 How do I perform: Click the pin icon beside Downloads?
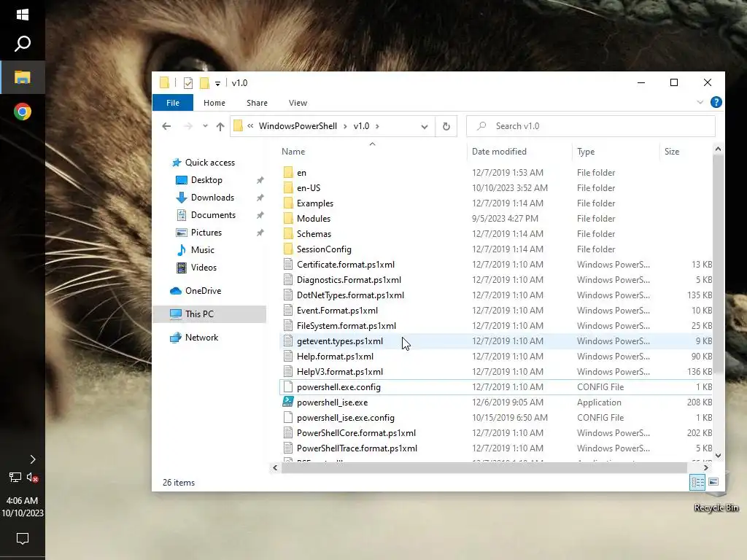coord(260,198)
